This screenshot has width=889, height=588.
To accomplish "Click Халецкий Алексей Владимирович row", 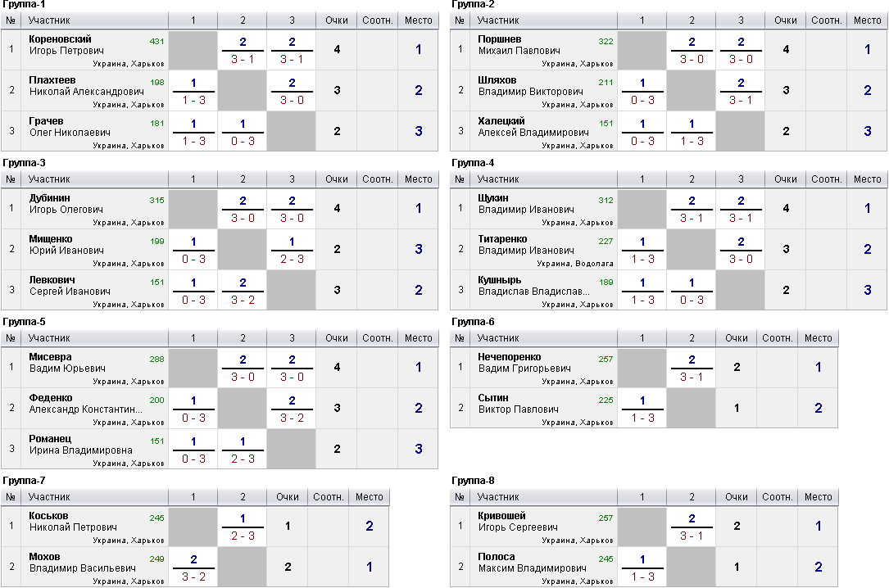I will coord(669,131).
